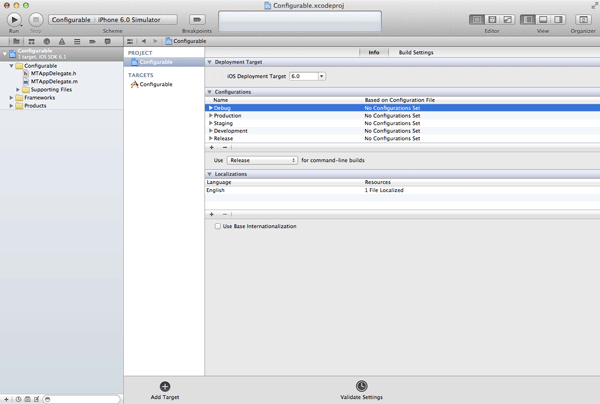This screenshot has width=600, height=404.
Task: Collapse the Deployment Target section
Action: click(209, 62)
